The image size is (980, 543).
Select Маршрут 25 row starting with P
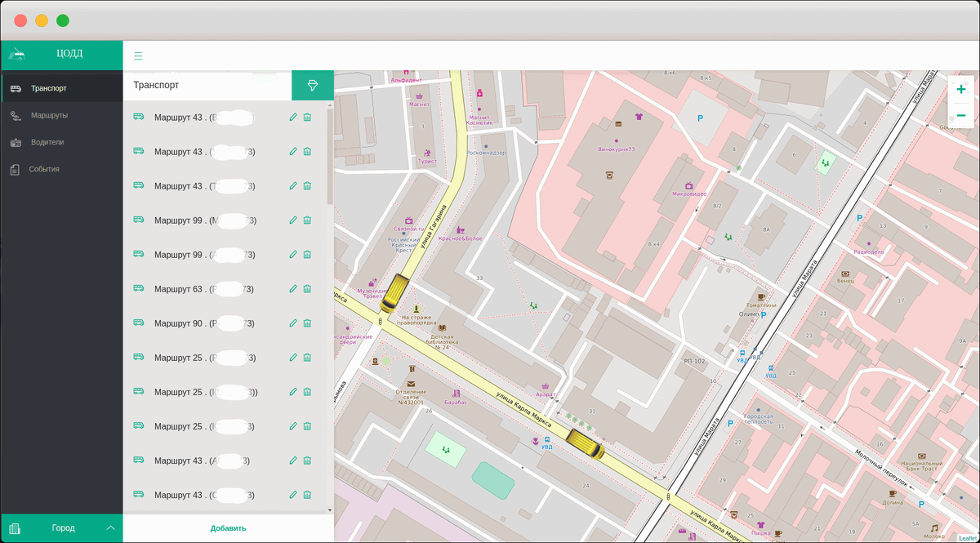(x=206, y=358)
